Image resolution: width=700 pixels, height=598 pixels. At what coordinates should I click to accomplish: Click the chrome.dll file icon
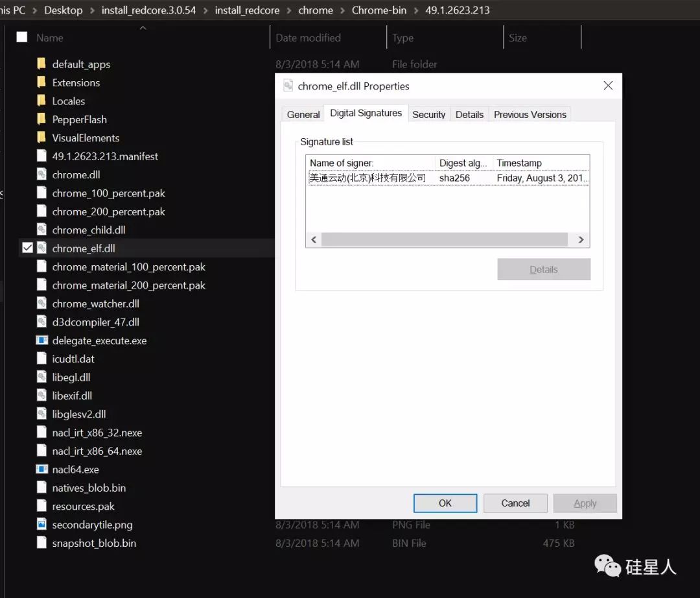click(41, 174)
